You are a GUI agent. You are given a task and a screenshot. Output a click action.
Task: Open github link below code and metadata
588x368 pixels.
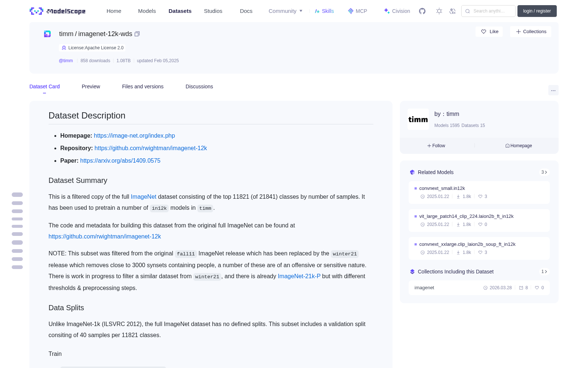tap(105, 237)
